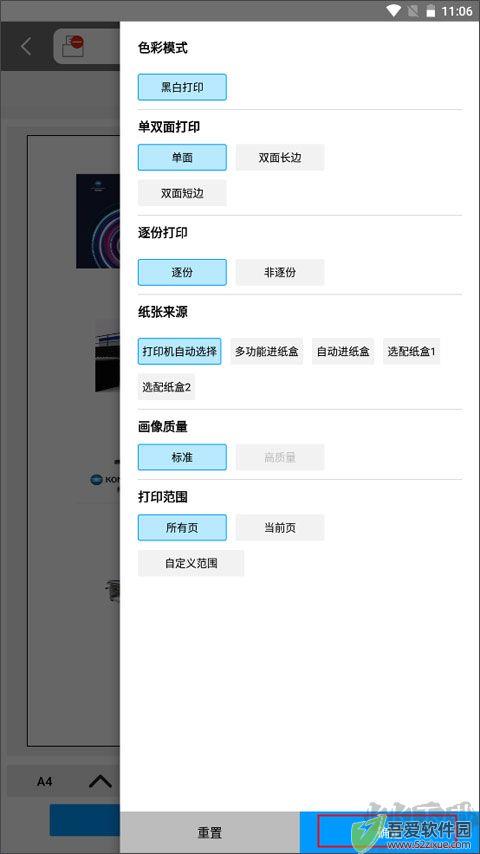Select 当前页 print range

coord(280,528)
